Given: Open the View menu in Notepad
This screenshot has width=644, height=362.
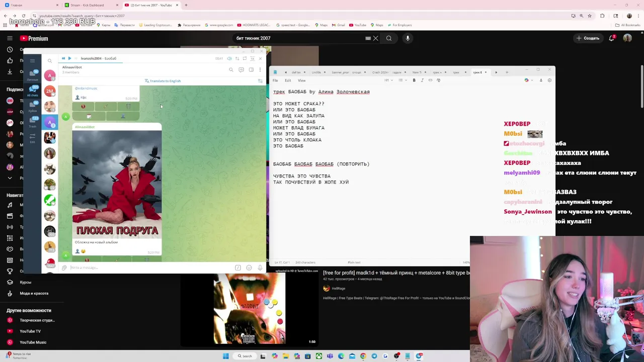Looking at the screenshot, I should 301,80.
